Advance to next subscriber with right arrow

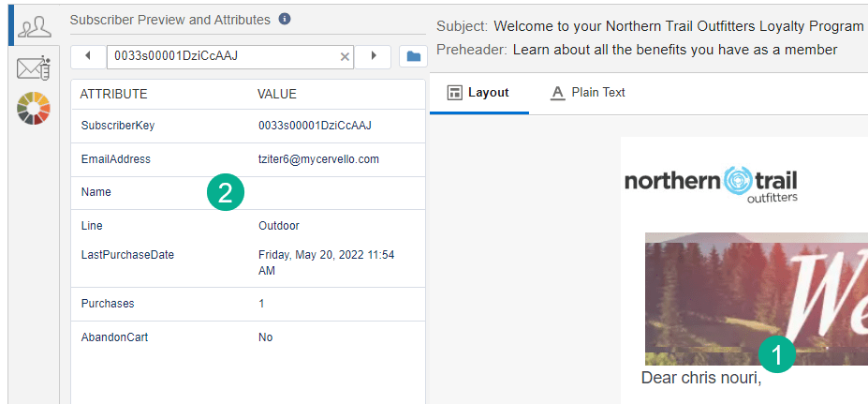[374, 56]
